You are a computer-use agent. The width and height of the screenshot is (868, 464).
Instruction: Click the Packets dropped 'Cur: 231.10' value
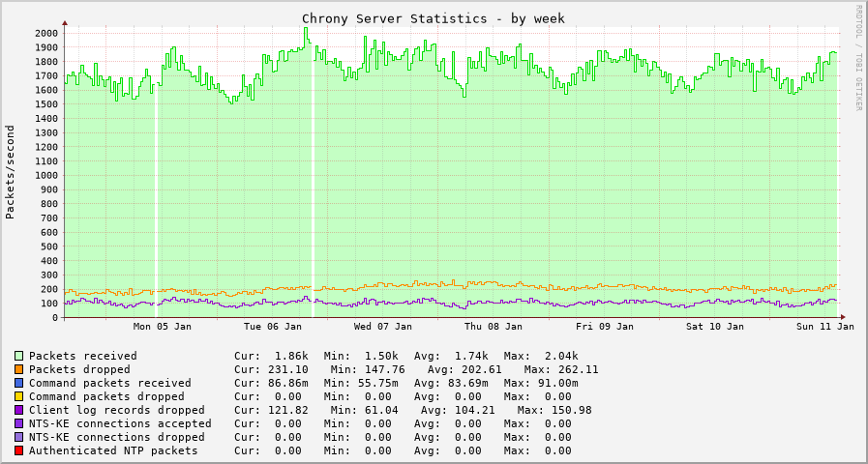tap(271, 369)
